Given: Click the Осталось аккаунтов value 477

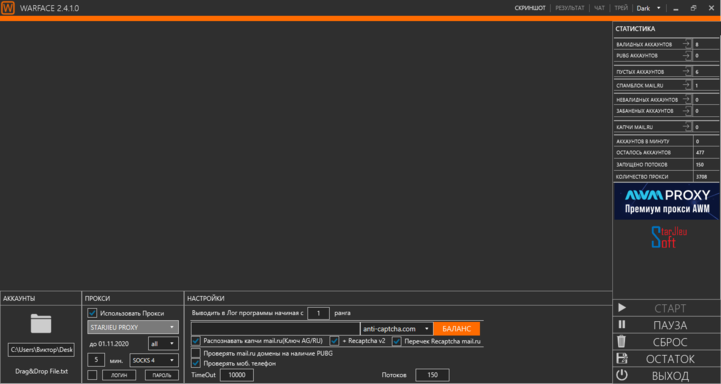Looking at the screenshot, I should (x=700, y=152).
